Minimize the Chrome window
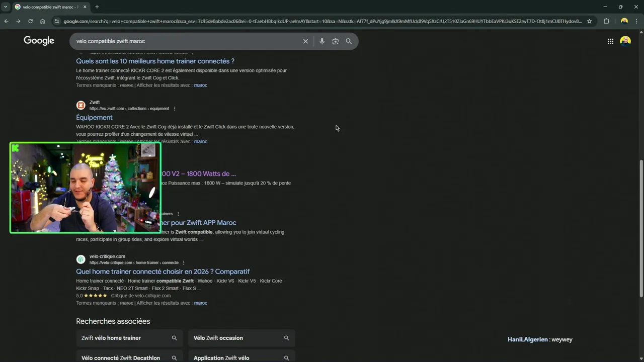Screen dimensions: 644x362 coord(604,7)
